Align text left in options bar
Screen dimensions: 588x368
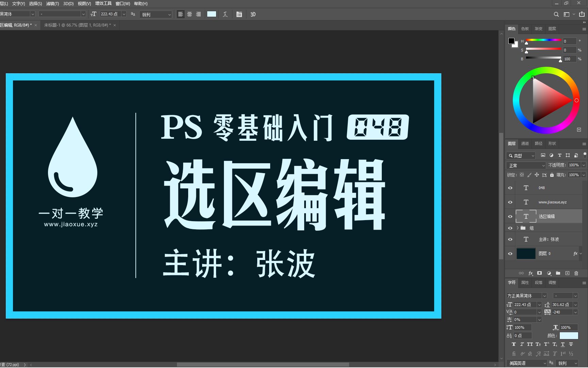181,14
